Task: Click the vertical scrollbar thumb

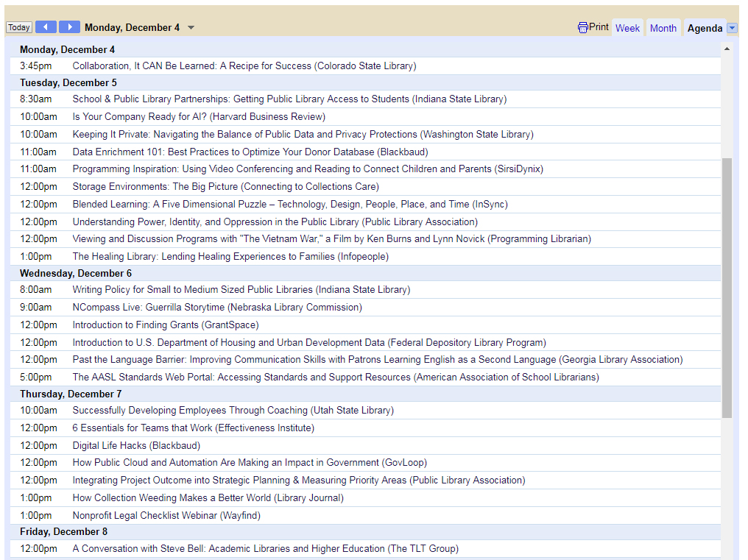Action: point(727,288)
